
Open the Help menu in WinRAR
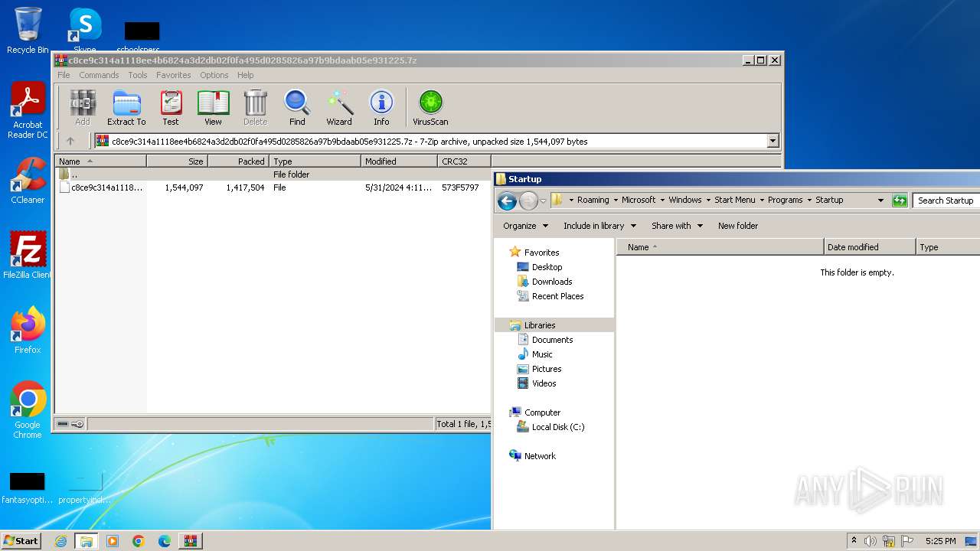coord(245,75)
